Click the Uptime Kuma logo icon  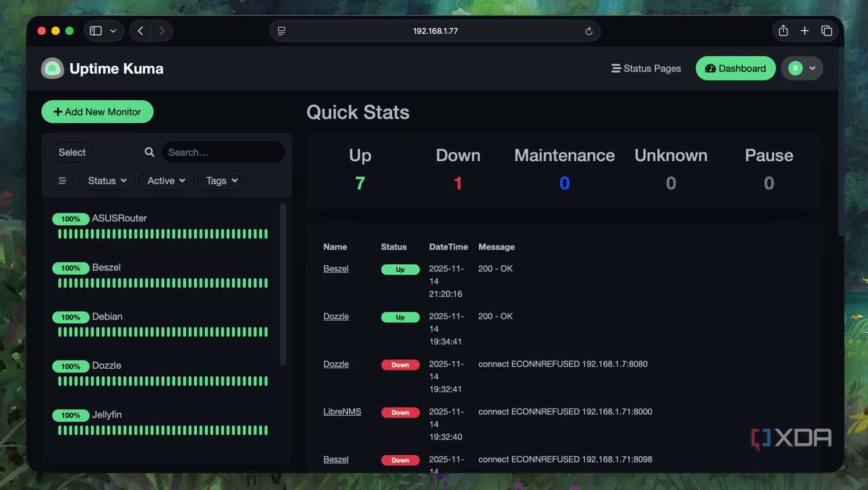pos(52,69)
